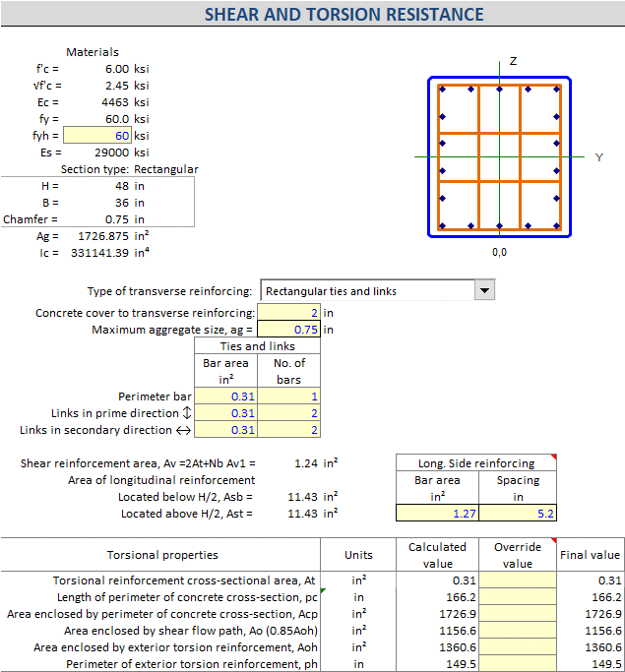This screenshot has height=672, width=625.
Task: Select the 'Section type: Rectangular' text
Action: pyautogui.click(x=130, y=169)
